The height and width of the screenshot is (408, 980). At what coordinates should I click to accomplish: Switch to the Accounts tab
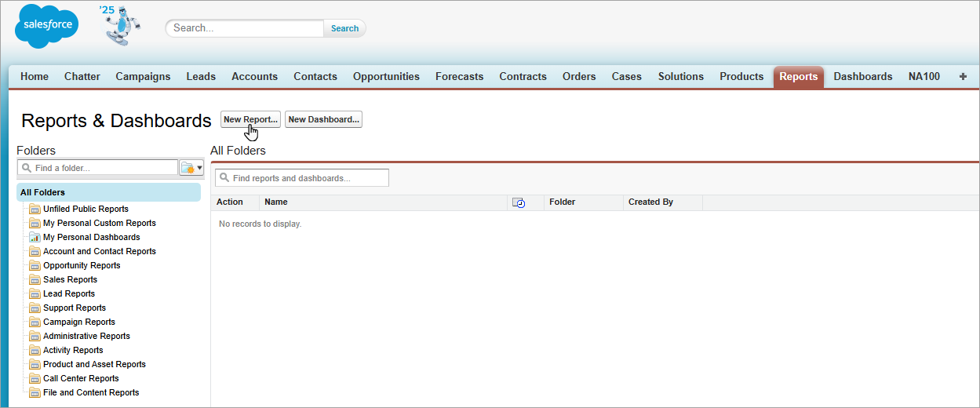click(254, 77)
